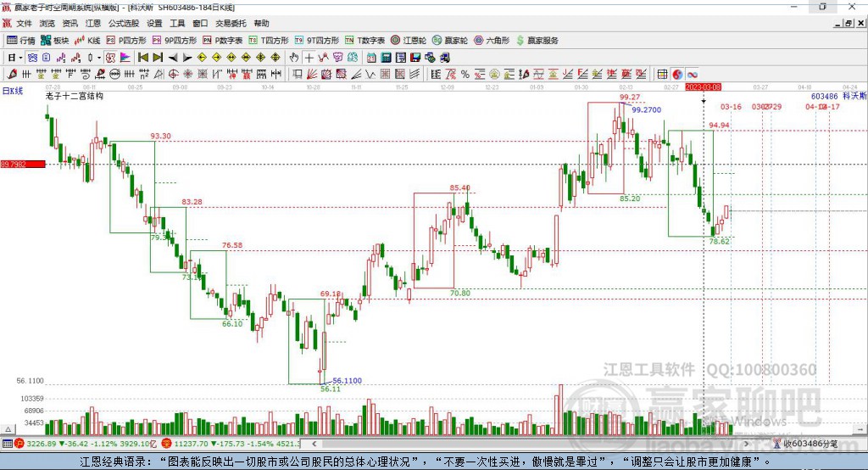Click the 11237.70 Shenzhen index value
The width and height of the screenshot is (868, 470).
point(192,444)
